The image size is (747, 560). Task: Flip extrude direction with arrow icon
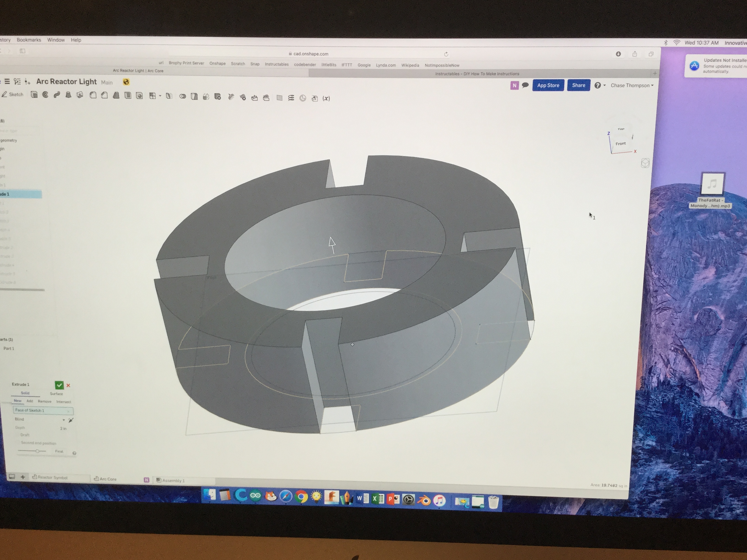(70, 420)
